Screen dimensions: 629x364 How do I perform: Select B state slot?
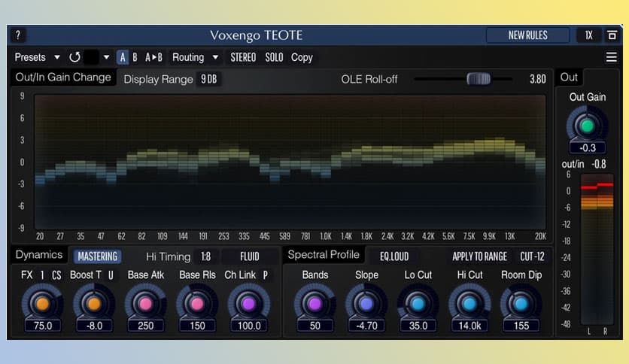point(135,57)
